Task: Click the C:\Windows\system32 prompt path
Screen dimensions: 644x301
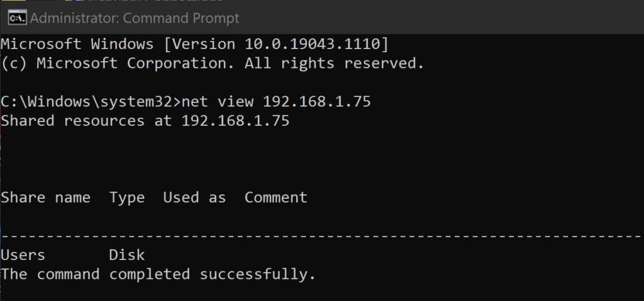Action: [x=90, y=101]
